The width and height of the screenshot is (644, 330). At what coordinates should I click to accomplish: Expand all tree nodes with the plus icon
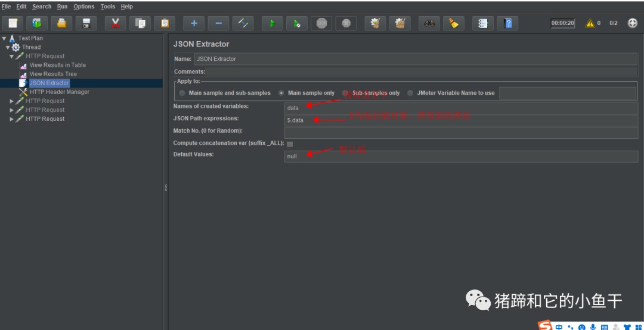(194, 23)
